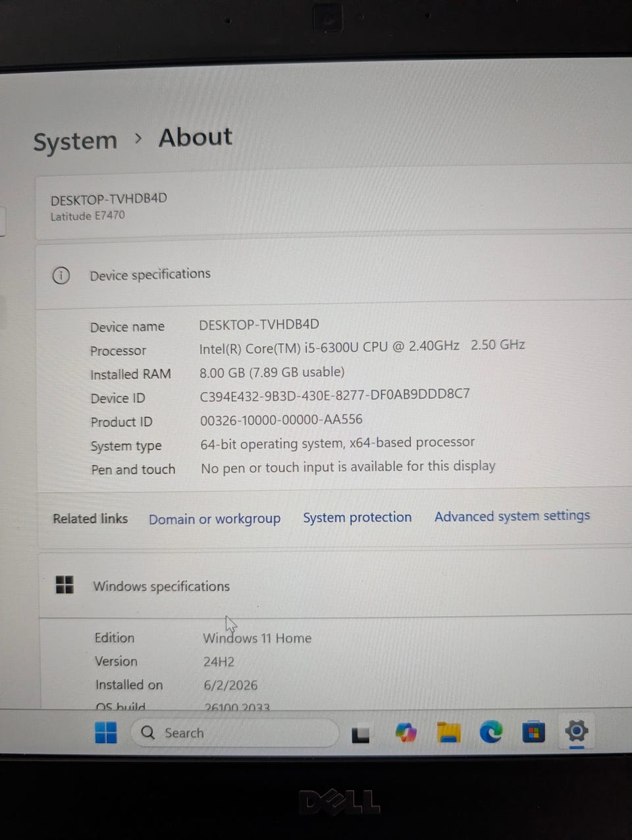Select the Windows 11 Home edition value

coord(257,638)
